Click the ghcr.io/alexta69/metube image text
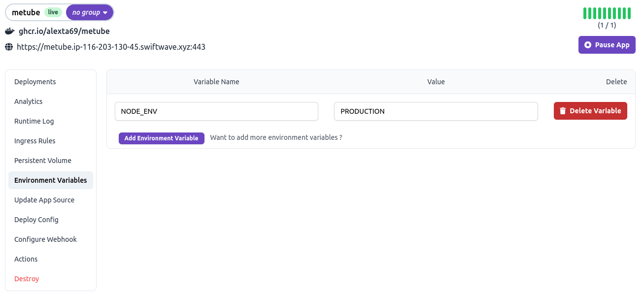 pyautogui.click(x=64, y=32)
